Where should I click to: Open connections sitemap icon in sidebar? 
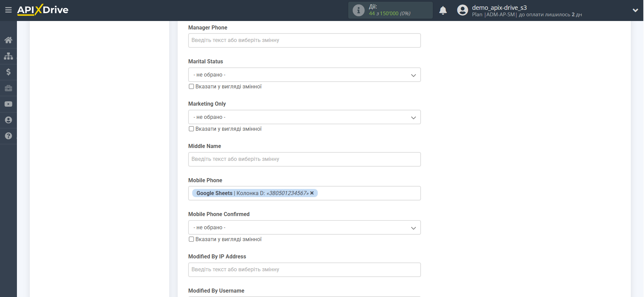click(8, 56)
